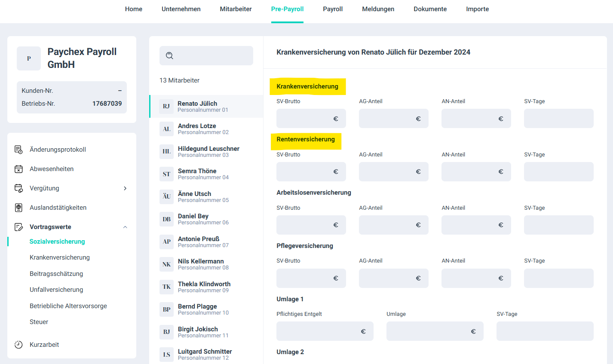Open Krankenversicherung under Vortragswerte

(60, 257)
